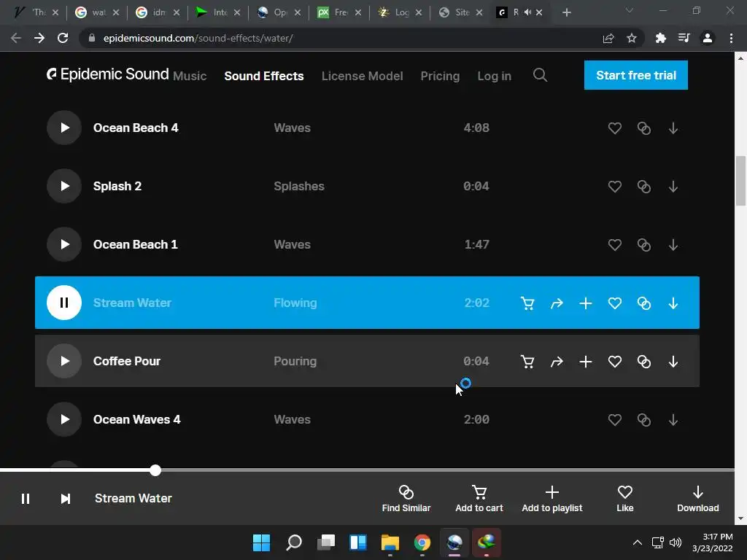Find similar sounds to Splash 2
Image resolution: width=747 pixels, height=560 pixels.
pyautogui.click(x=644, y=187)
